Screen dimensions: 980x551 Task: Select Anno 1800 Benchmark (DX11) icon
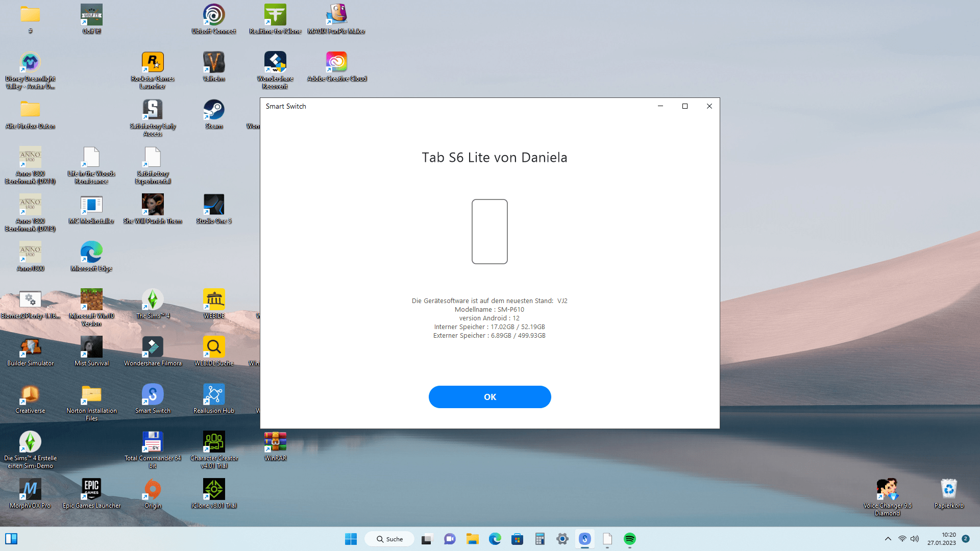coord(30,165)
